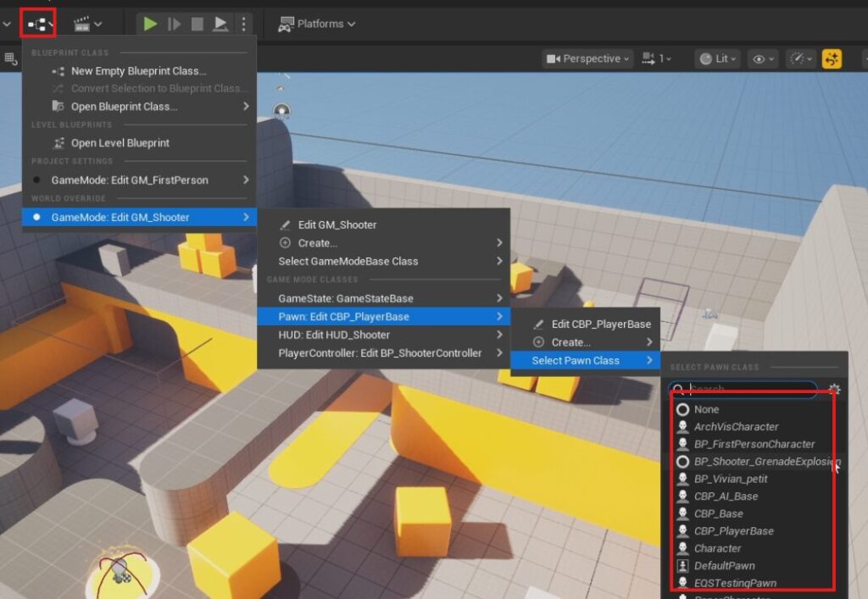The image size is (868, 599).
Task: Select the None pawn class option
Action: [x=705, y=409]
